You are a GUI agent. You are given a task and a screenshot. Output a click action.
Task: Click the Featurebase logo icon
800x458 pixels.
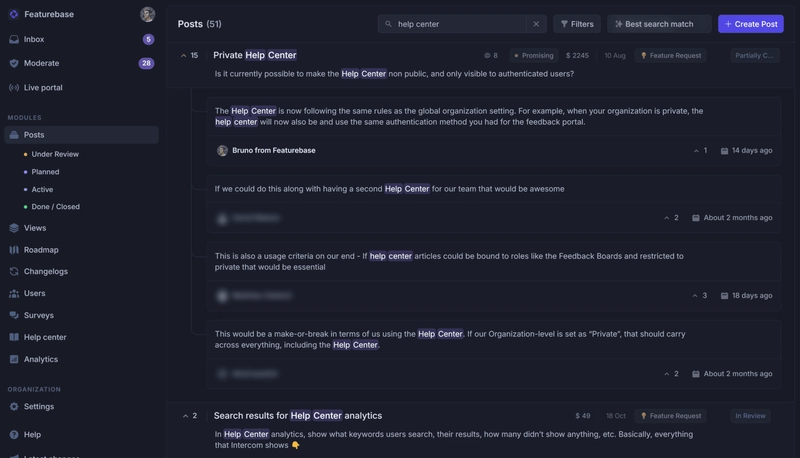point(14,15)
